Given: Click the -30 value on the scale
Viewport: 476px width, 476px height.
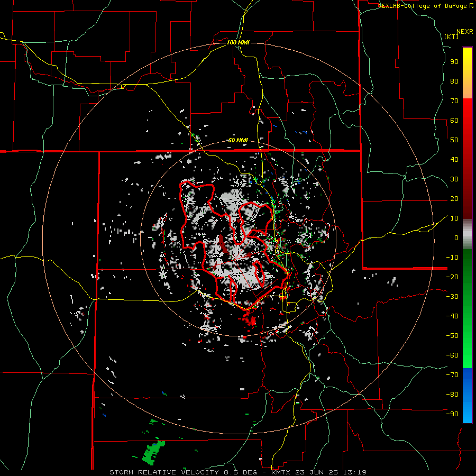Looking at the screenshot, I should (x=452, y=297).
